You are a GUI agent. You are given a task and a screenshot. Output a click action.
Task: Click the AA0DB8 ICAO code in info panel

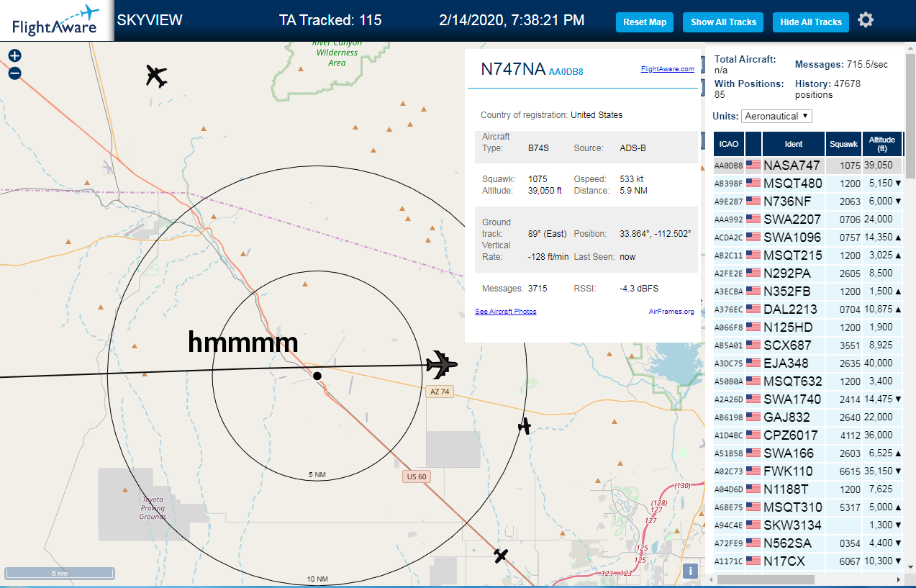coord(566,72)
